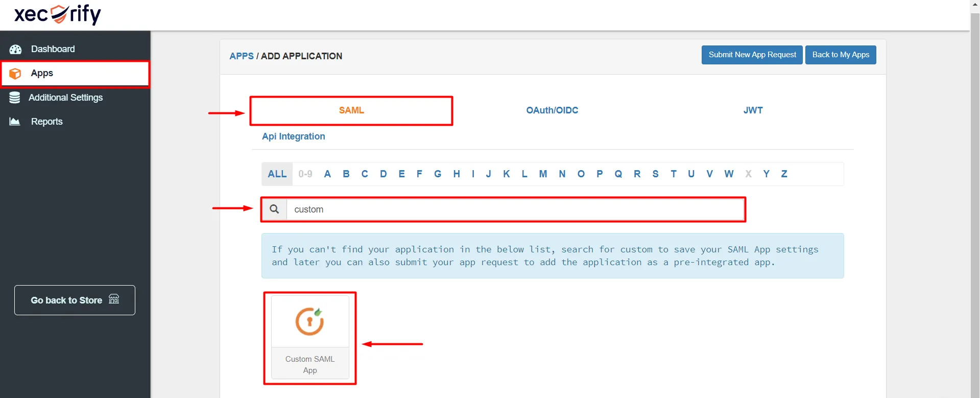This screenshot has width=980, height=398.
Task: Switch to the OAuth/OIDC tab
Action: tap(552, 110)
